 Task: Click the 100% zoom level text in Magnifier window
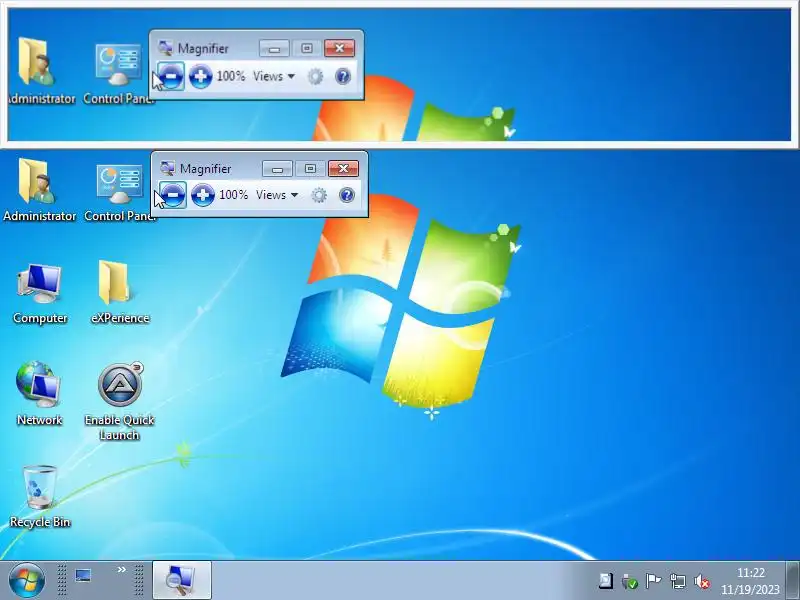tap(234, 195)
